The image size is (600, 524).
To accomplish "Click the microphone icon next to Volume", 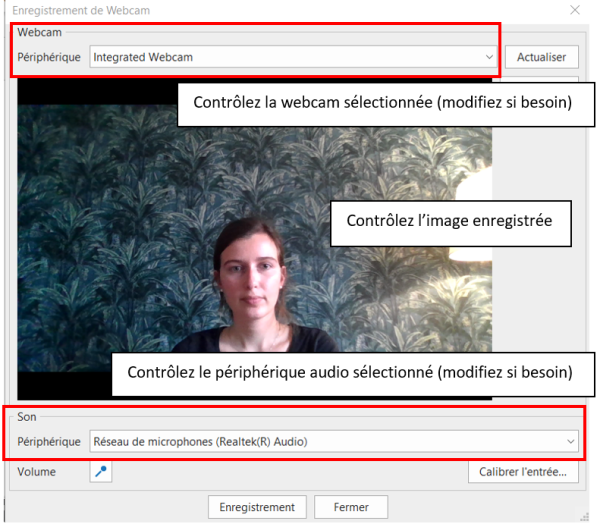I will point(101,472).
